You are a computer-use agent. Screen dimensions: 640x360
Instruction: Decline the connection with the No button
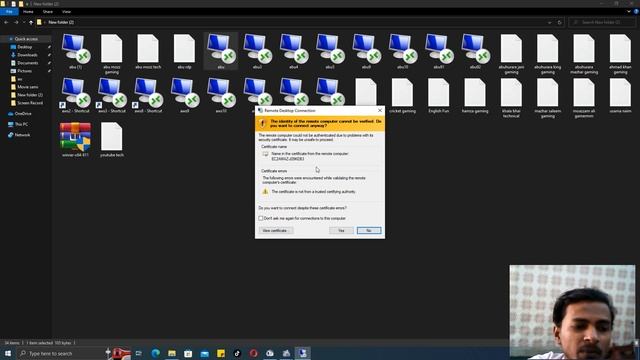tap(369, 231)
